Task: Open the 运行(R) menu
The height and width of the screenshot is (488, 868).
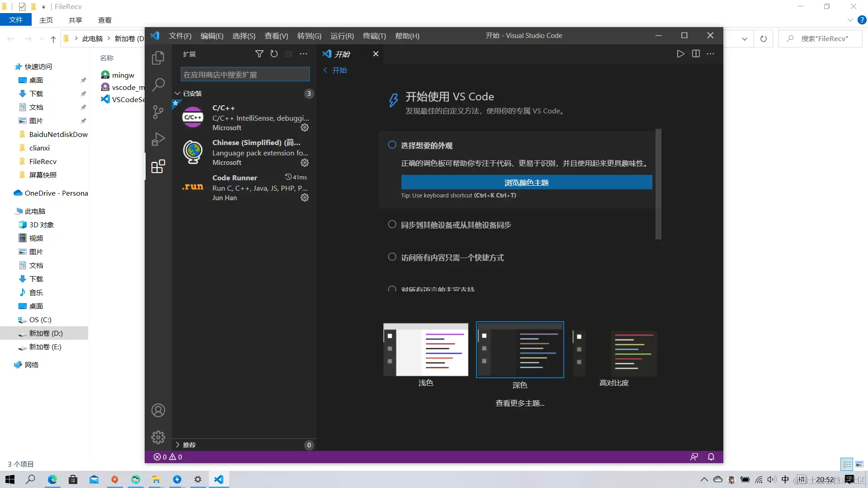Action: [x=342, y=36]
